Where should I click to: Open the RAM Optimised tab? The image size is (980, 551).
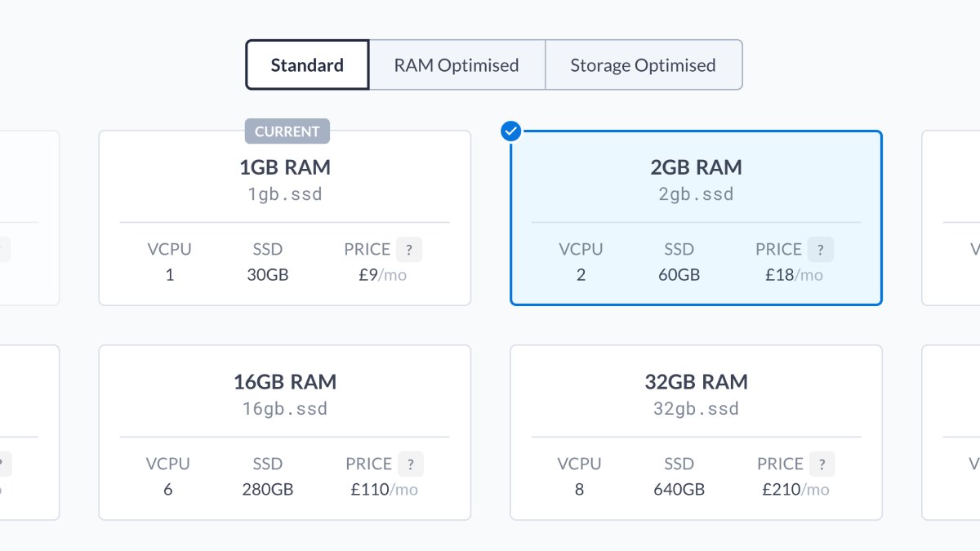pos(457,64)
